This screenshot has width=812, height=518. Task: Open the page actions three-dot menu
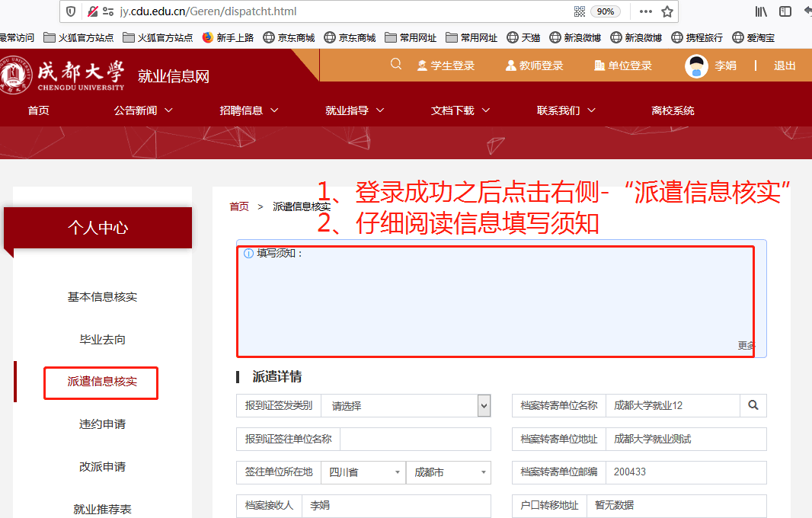[x=646, y=11]
